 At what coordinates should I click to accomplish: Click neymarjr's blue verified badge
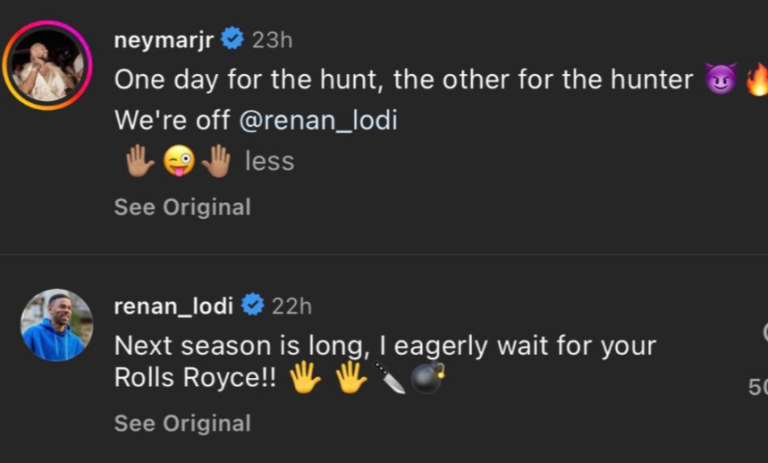click(232, 39)
